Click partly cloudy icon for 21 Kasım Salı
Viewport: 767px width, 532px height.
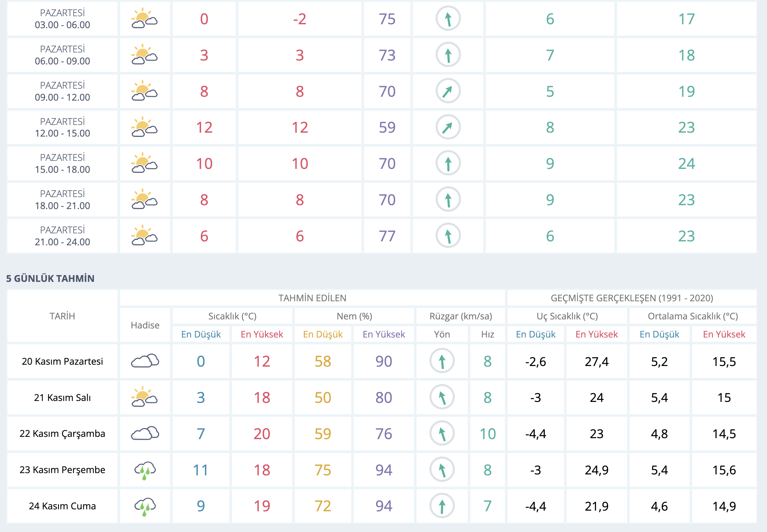(x=144, y=397)
